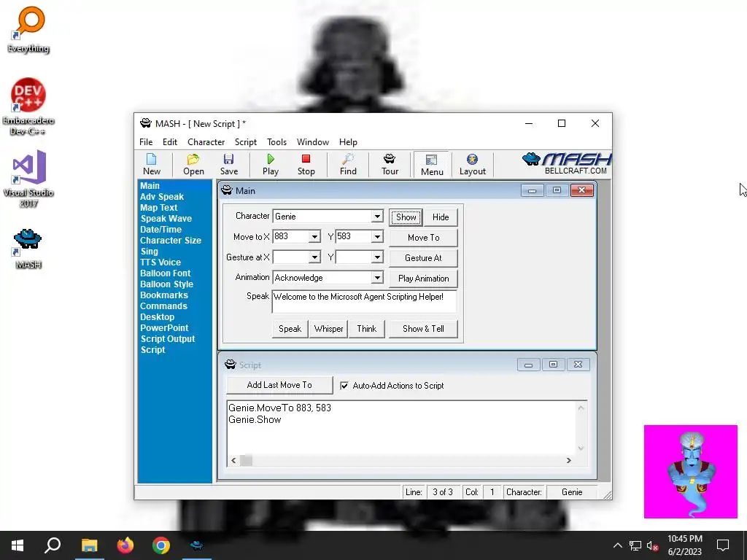The width and height of the screenshot is (747, 560).
Task: Click the Add Last Move To button
Action: point(279,385)
